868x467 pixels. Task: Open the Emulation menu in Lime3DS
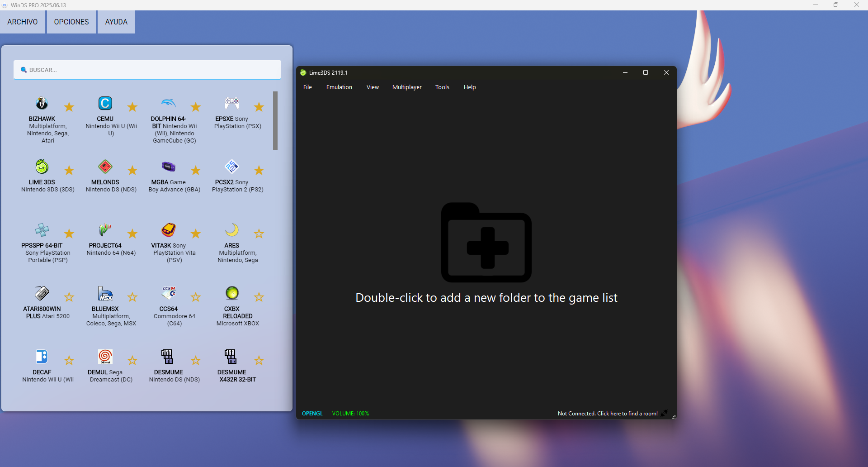pyautogui.click(x=339, y=87)
